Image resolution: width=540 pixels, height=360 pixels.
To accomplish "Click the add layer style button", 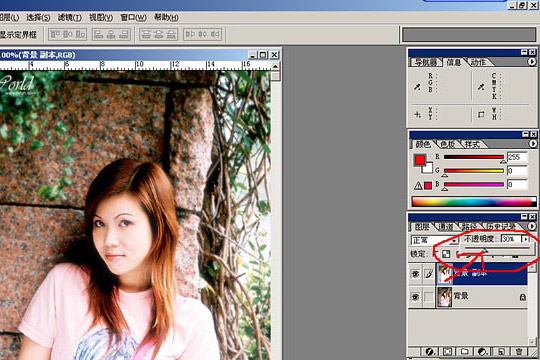I will tap(429, 351).
